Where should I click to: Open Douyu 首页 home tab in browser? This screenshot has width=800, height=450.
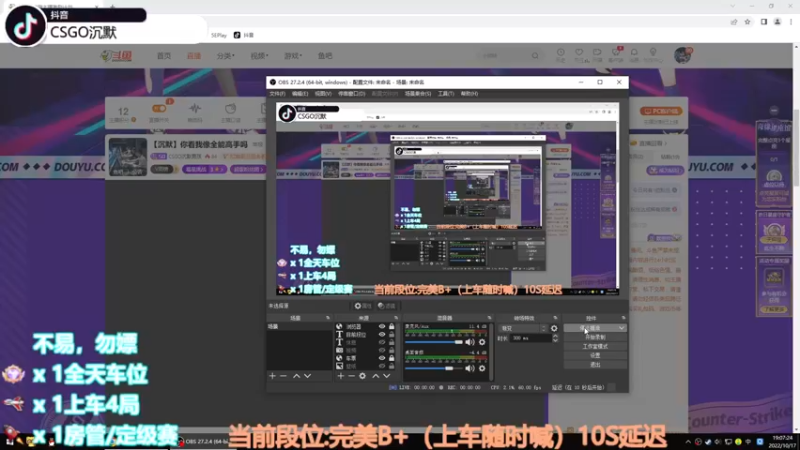click(x=164, y=56)
